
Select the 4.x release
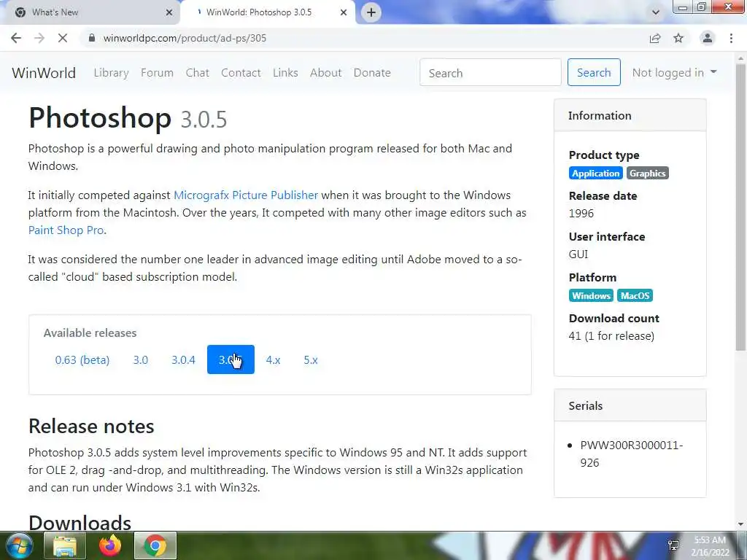[273, 360]
